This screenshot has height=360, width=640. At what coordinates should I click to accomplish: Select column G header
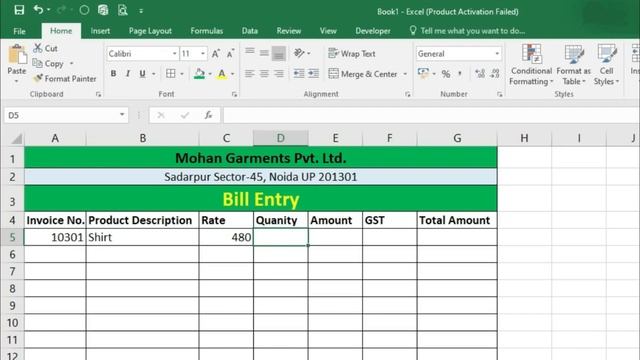[x=457, y=138]
